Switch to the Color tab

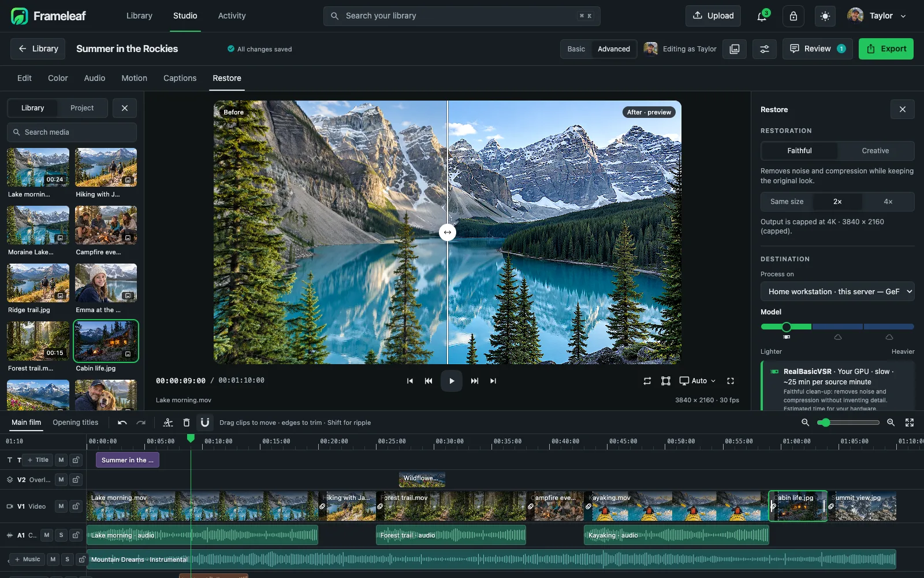point(58,78)
